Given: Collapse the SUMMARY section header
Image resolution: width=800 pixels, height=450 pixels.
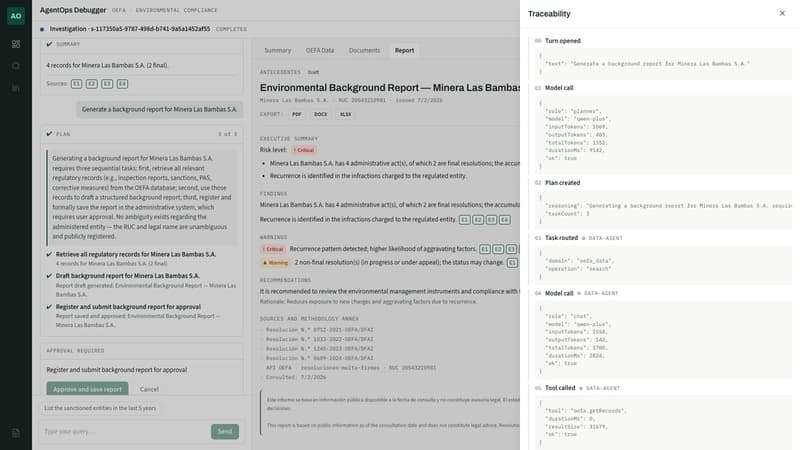Looking at the screenshot, I should coord(142,44).
